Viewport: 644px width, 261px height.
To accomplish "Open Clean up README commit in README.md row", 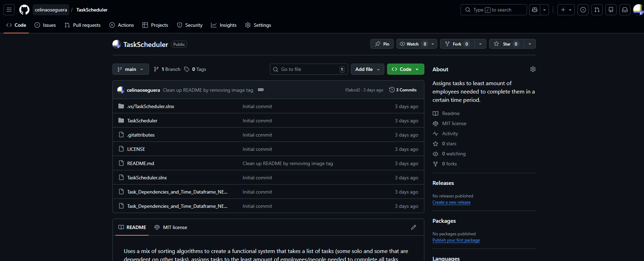I will tap(288, 163).
